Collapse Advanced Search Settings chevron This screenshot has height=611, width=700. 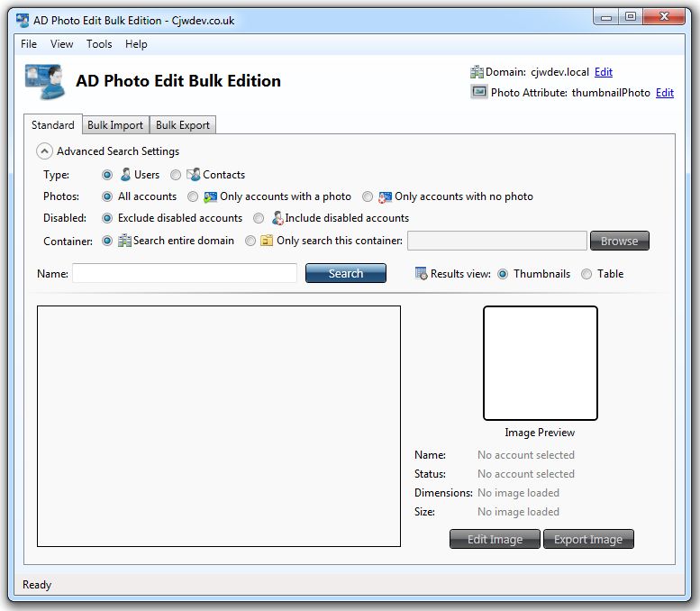tap(44, 151)
